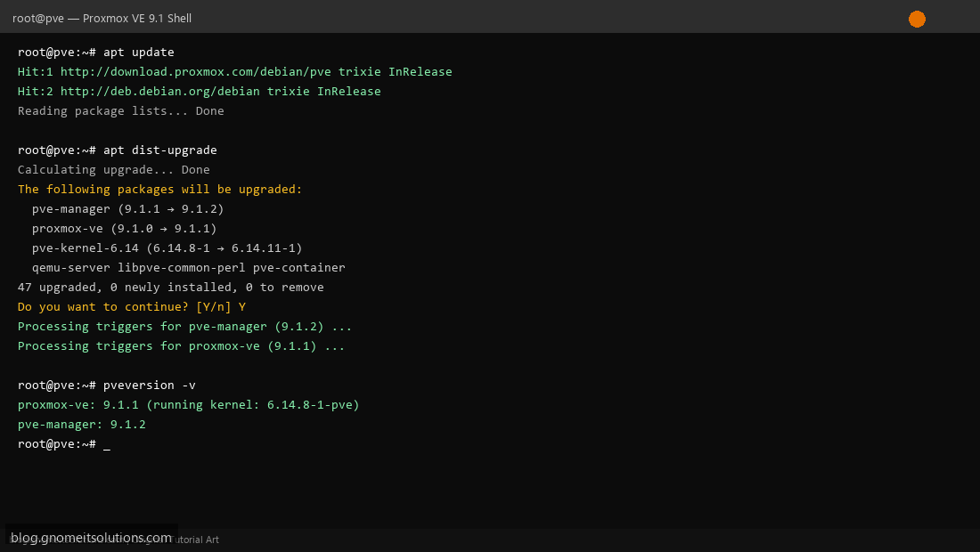Screen dimensions: 980x552
Task: Select the 'pveversion -v' command line
Action: coord(106,386)
